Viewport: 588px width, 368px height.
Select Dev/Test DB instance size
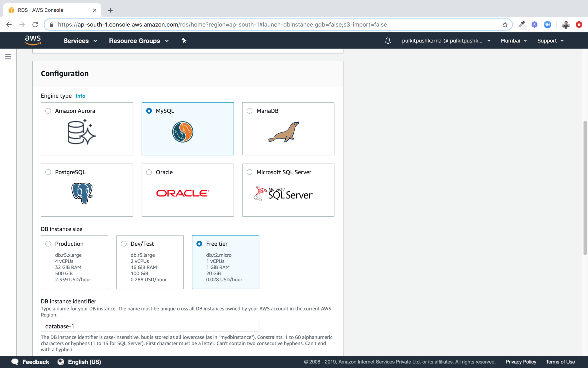pyautogui.click(x=124, y=244)
